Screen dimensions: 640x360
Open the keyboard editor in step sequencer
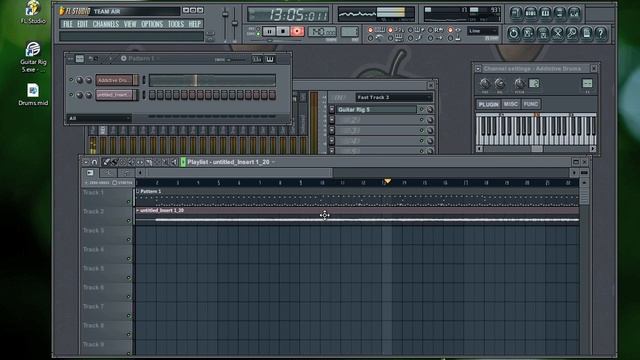(x=270, y=60)
